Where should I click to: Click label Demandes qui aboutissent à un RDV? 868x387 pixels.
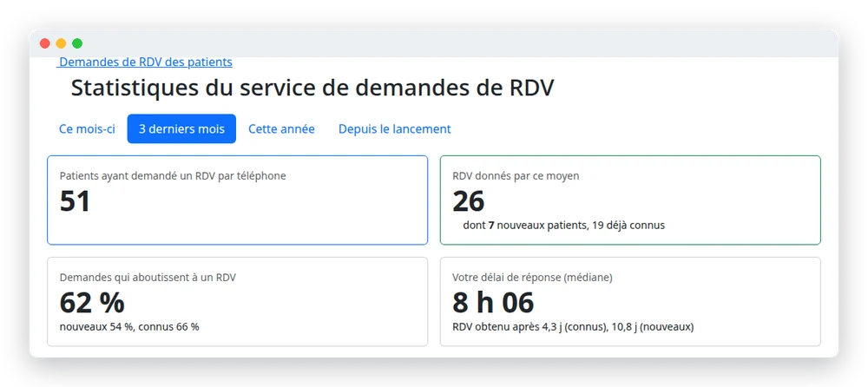(148, 278)
